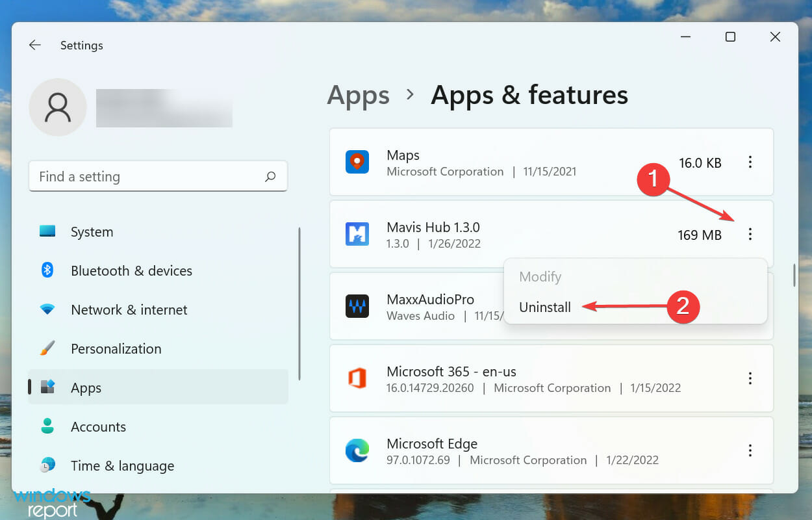Click the search magnifier icon
Screen dimensions: 812x520
pyautogui.click(x=270, y=176)
